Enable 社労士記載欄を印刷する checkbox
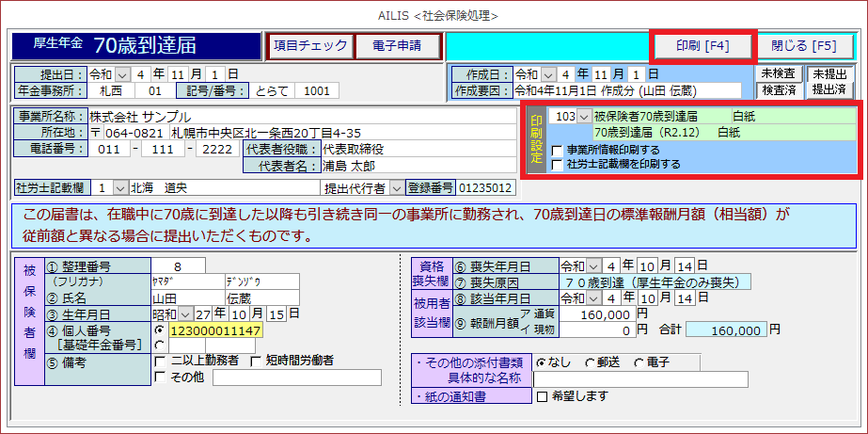 pos(558,164)
